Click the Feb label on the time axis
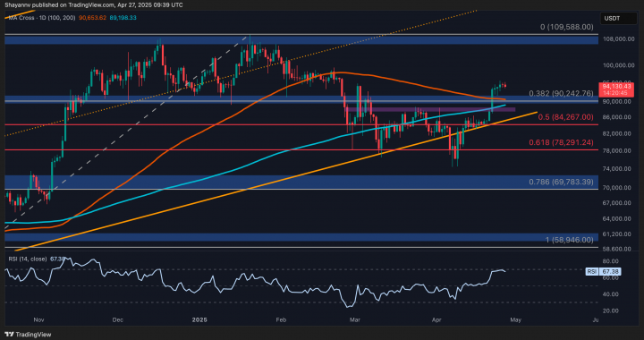The height and width of the screenshot is (340, 644). (281, 319)
